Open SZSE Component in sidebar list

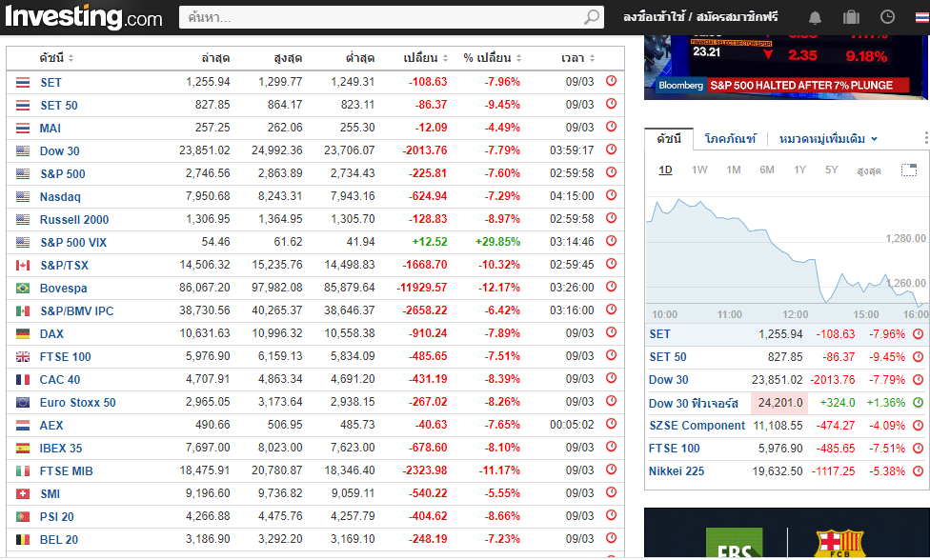pos(697,426)
